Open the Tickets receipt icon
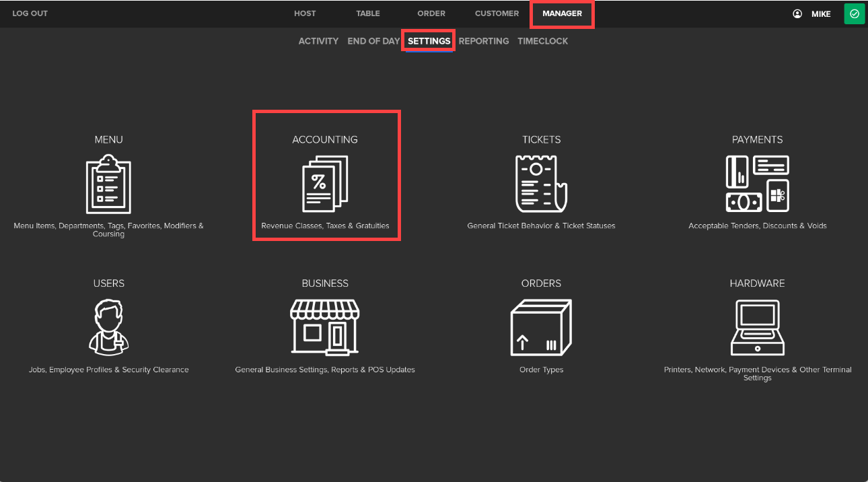The image size is (868, 482). coord(541,184)
